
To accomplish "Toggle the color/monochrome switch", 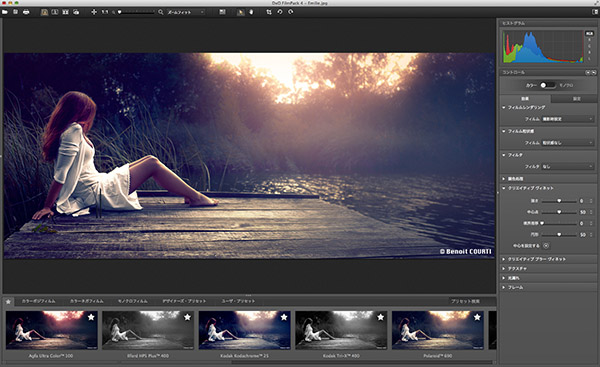I will (547, 85).
